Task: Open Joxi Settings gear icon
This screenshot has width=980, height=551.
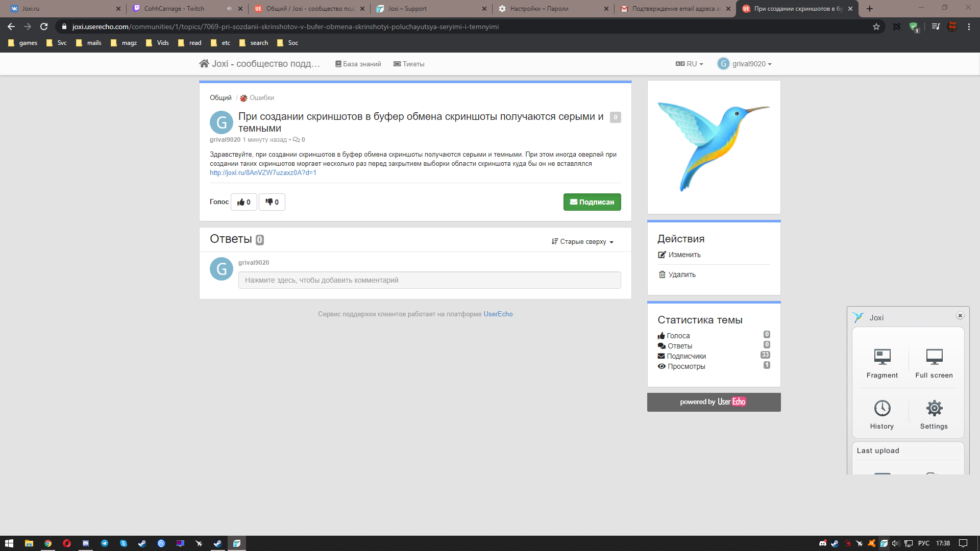Action: pos(934,408)
